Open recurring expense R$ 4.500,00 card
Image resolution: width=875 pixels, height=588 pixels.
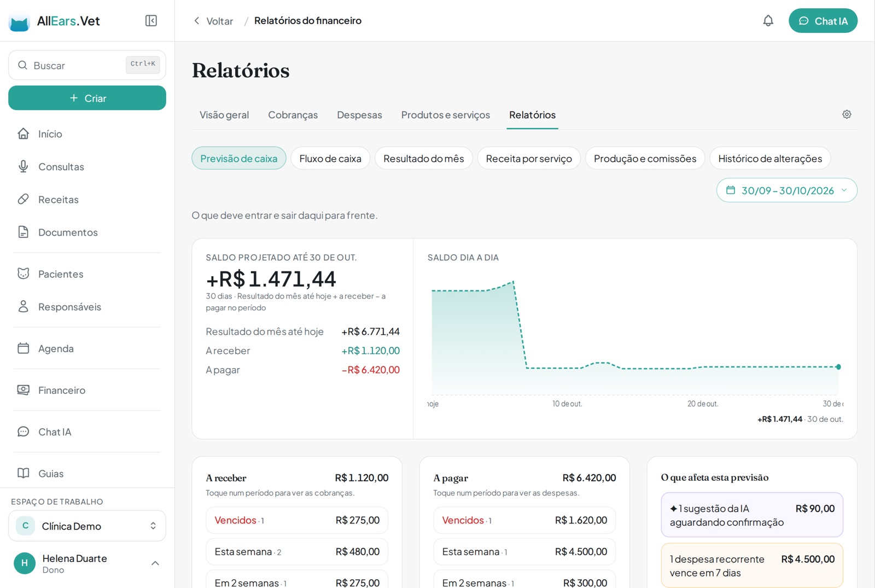(752, 566)
